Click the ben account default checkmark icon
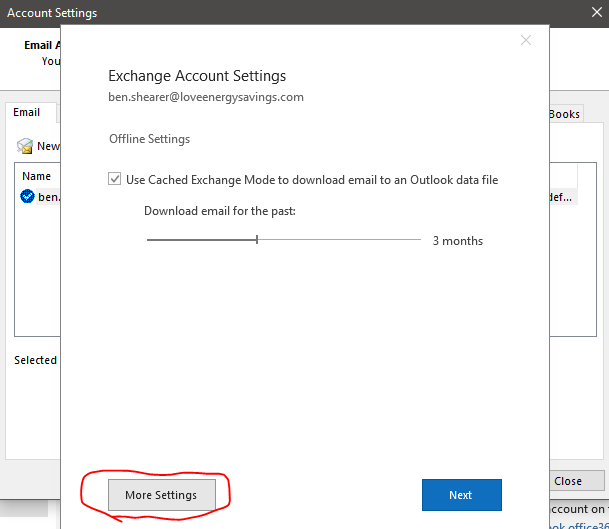 coord(27,196)
